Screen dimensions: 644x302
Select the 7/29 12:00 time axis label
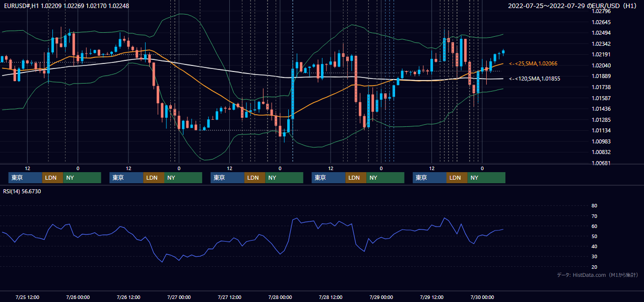(x=431, y=297)
